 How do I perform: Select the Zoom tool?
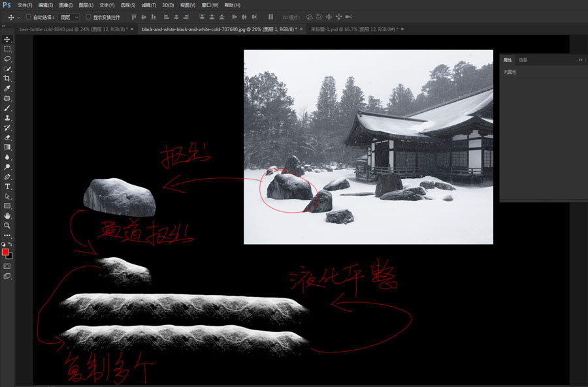click(8, 224)
